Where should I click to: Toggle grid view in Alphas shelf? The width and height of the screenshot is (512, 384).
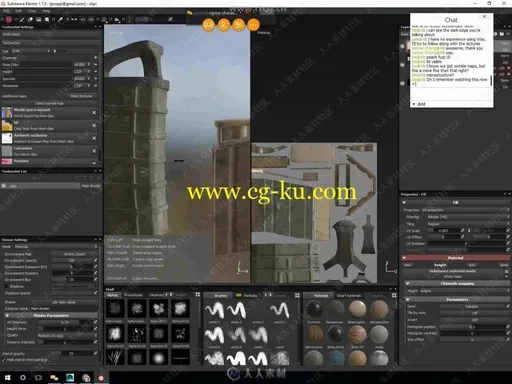198,295
